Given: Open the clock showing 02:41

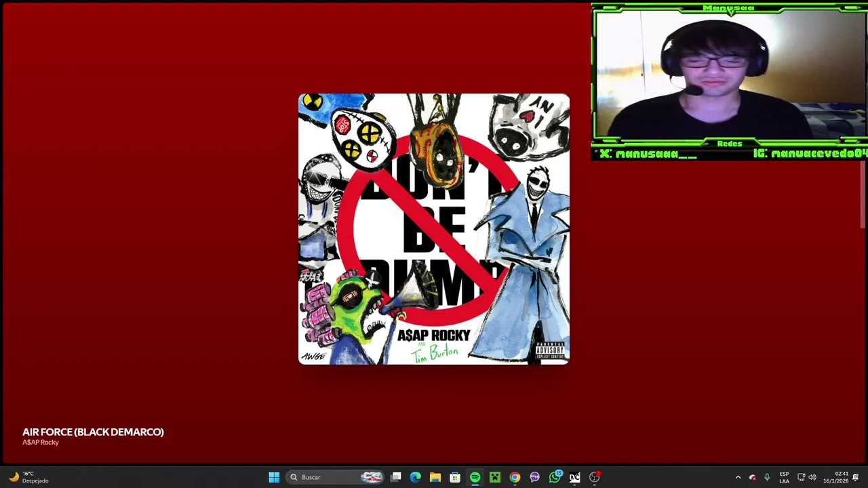Looking at the screenshot, I should click(835, 477).
